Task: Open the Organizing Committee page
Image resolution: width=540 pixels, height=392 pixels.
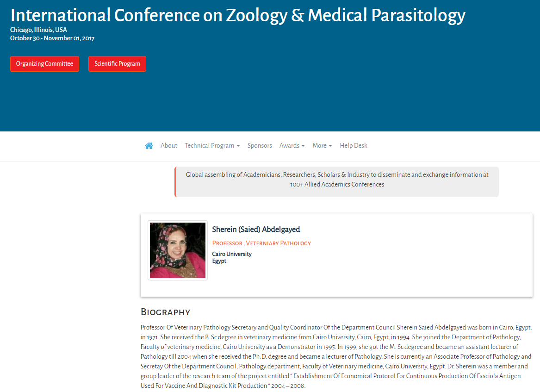Action: [44, 64]
